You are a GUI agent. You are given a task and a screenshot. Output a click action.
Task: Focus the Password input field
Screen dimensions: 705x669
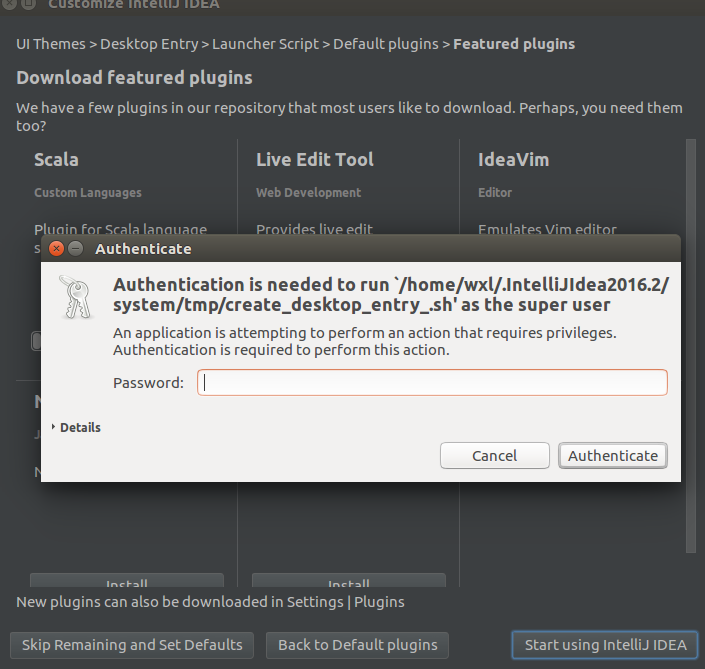[x=432, y=383]
